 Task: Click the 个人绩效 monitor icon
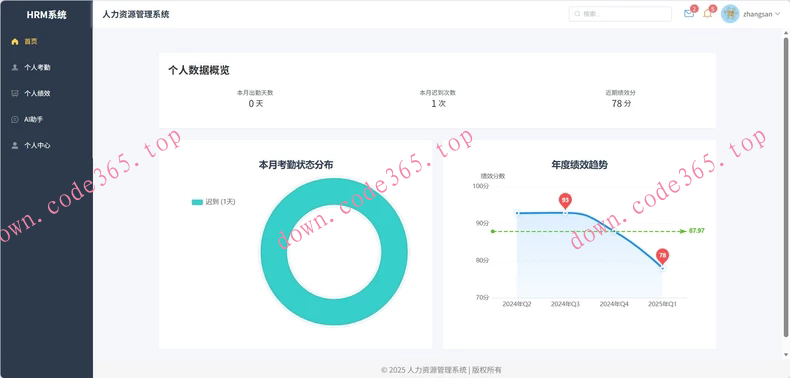tap(15, 93)
